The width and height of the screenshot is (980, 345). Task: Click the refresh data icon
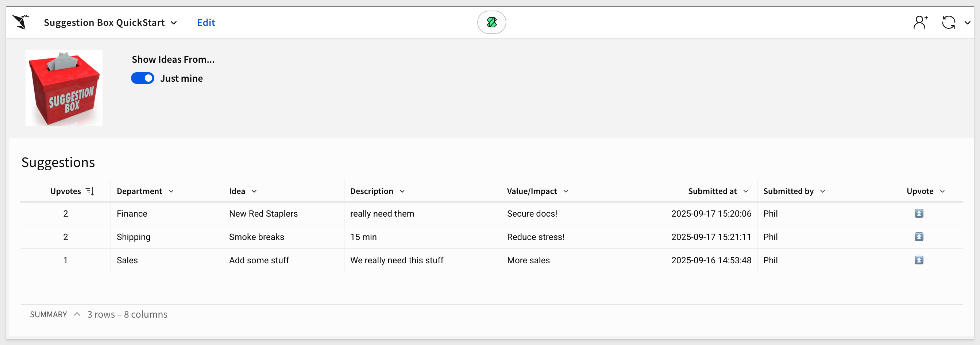click(948, 23)
